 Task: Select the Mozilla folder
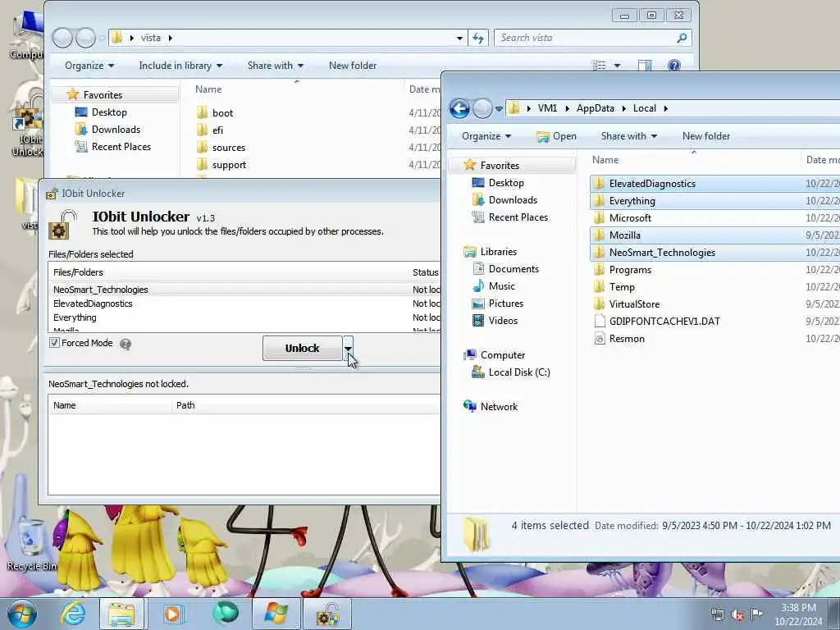[x=624, y=235]
